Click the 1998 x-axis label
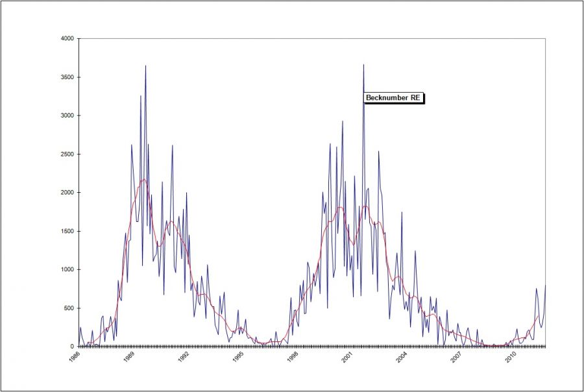Viewport: 584px width, 392px height. click(293, 356)
